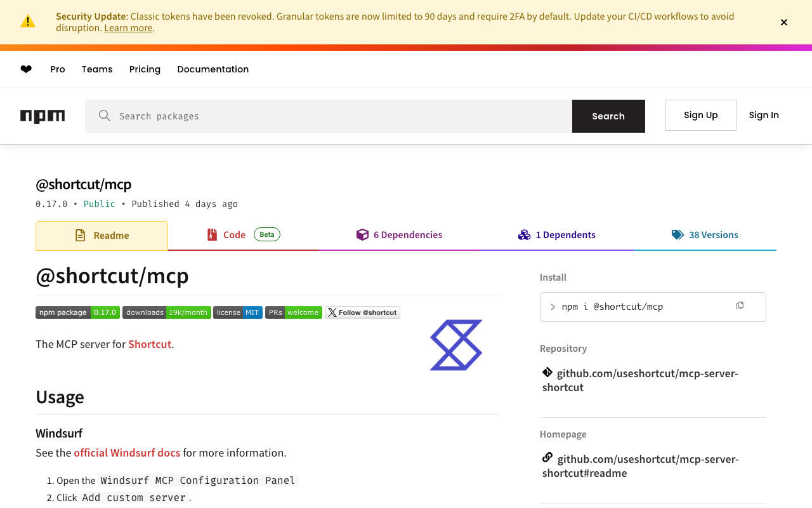Copy the npm install command
Image resolution: width=812 pixels, height=508 pixels.
[740, 306]
